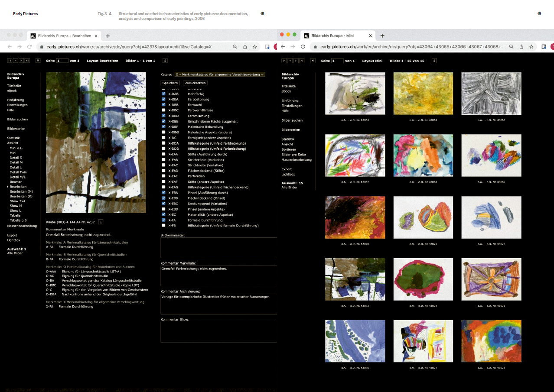Expand Ansicht menu in right sidebar
The image size is (554, 392).
(x=287, y=144)
